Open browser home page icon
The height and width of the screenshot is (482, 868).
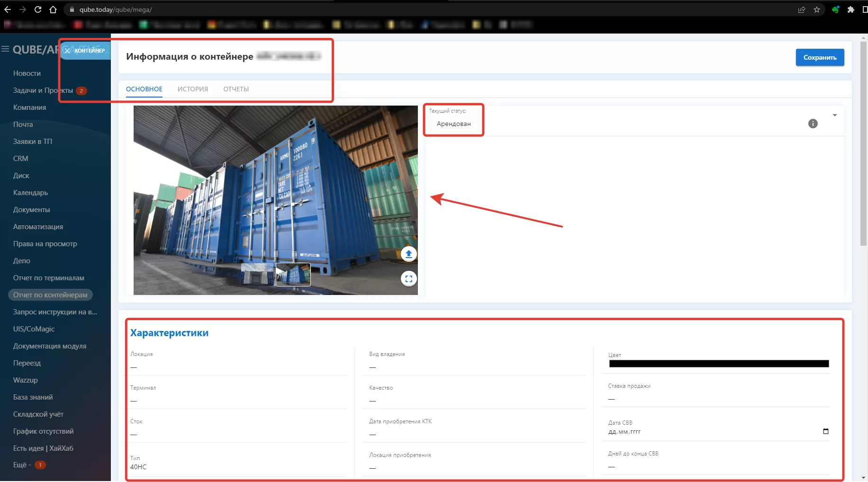coord(53,9)
